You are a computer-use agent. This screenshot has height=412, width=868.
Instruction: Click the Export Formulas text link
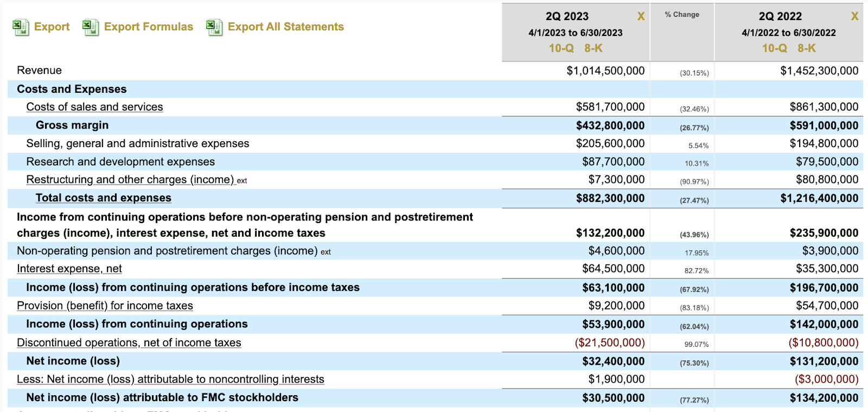point(148,27)
